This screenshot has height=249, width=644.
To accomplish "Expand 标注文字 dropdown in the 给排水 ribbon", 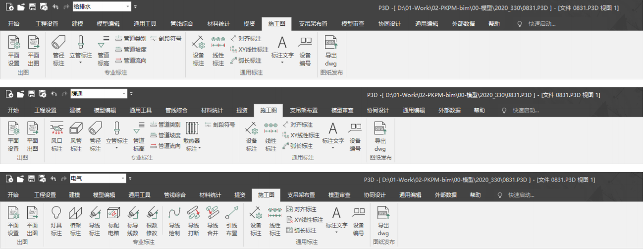I will pos(282,63).
